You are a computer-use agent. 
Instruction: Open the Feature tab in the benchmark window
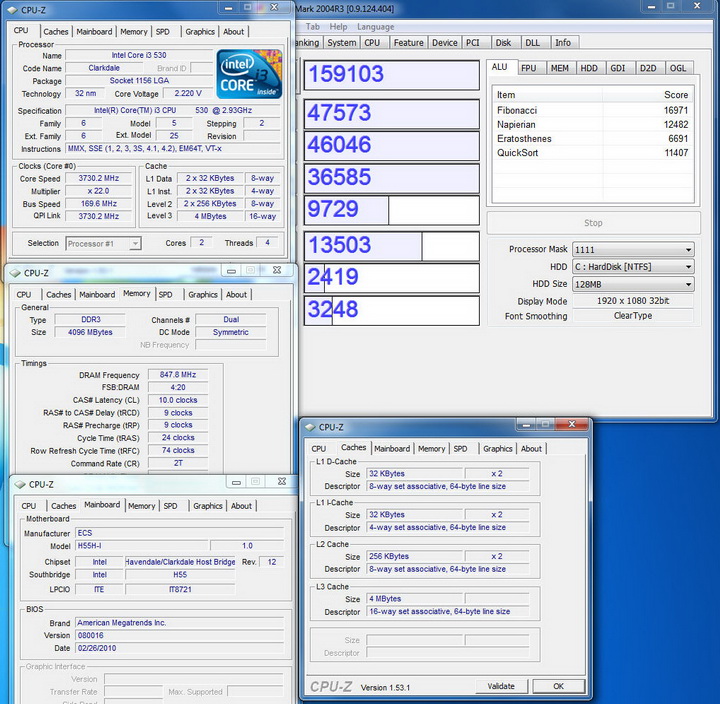tap(408, 43)
